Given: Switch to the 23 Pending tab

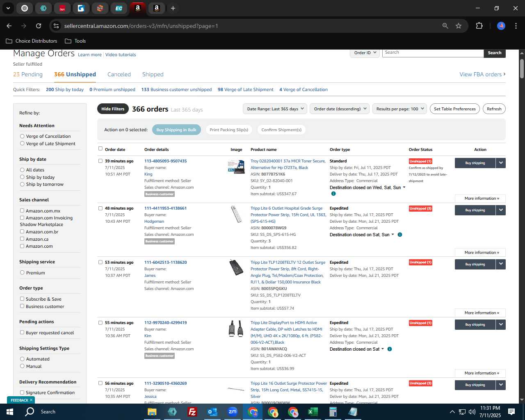Looking at the screenshot, I should click(x=28, y=74).
